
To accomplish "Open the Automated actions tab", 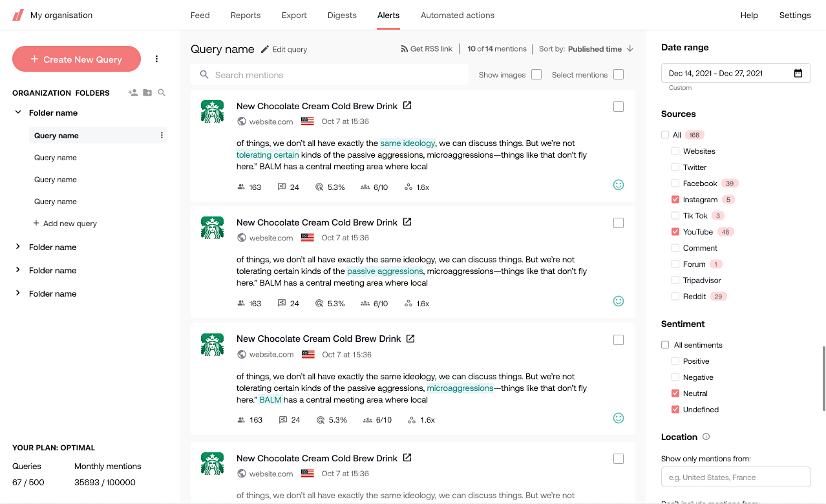I will [x=457, y=15].
